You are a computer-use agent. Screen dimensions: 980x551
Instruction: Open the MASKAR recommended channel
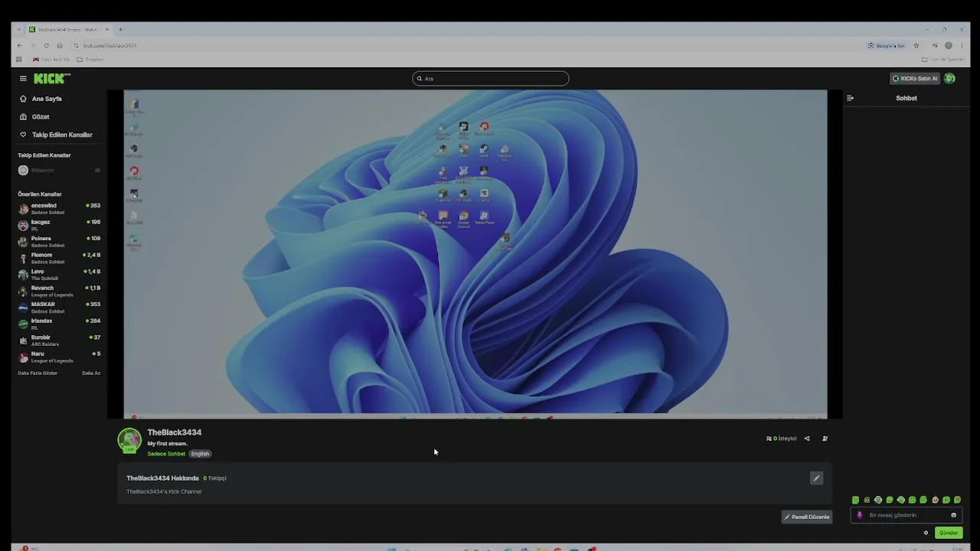60,307
